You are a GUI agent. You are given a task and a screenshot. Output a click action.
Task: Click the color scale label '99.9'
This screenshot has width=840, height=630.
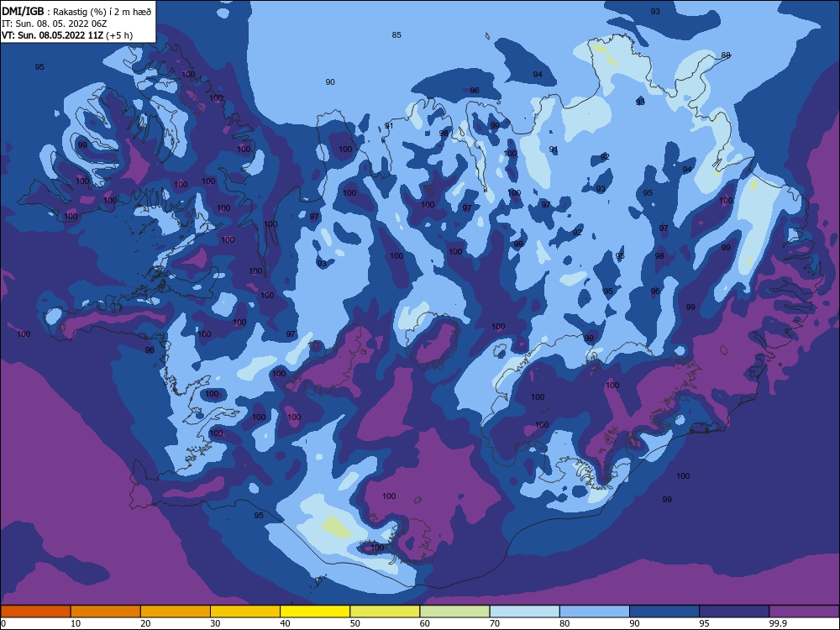coord(778,623)
